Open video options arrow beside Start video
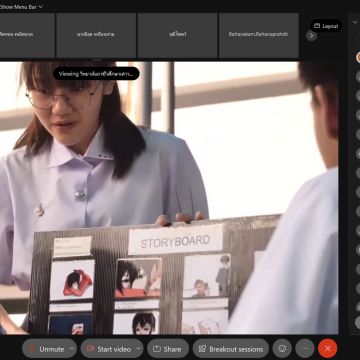The image size is (360, 360). (139, 349)
